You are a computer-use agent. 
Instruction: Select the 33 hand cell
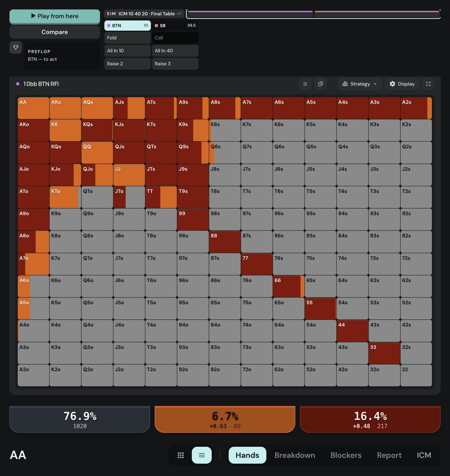pos(384,353)
